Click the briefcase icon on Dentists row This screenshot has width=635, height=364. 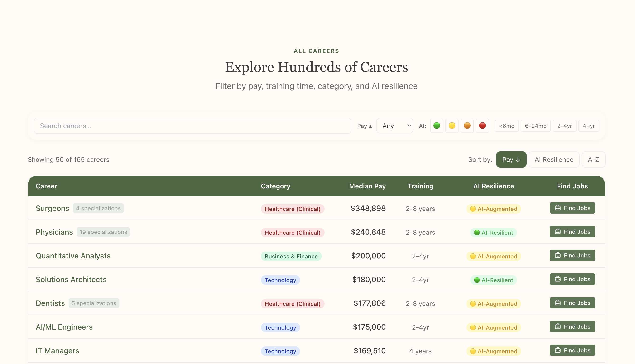[x=558, y=303]
